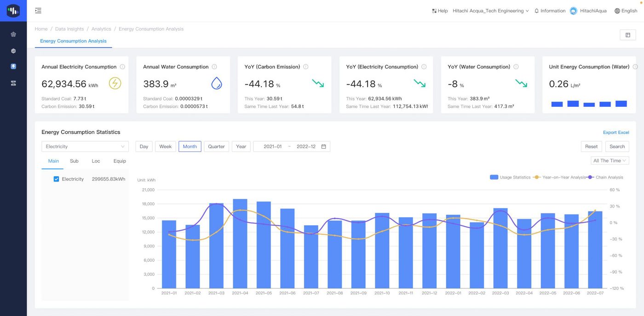Click the blue water drop icon
This screenshot has width=644, height=316.
point(216,83)
